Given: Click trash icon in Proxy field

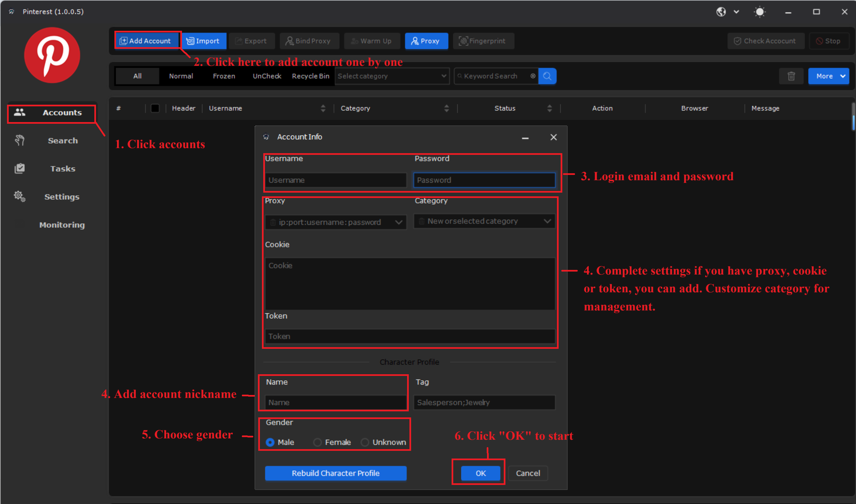Looking at the screenshot, I should [273, 222].
